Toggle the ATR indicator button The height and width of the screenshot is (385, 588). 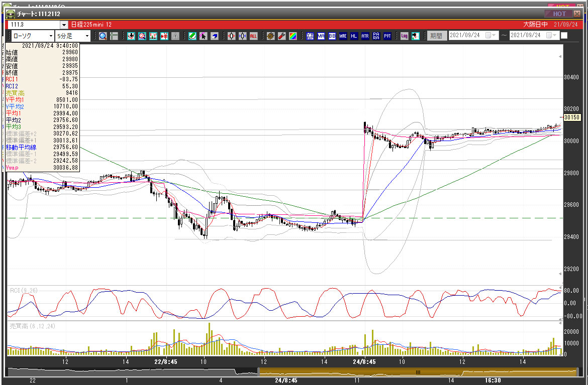(x=365, y=36)
